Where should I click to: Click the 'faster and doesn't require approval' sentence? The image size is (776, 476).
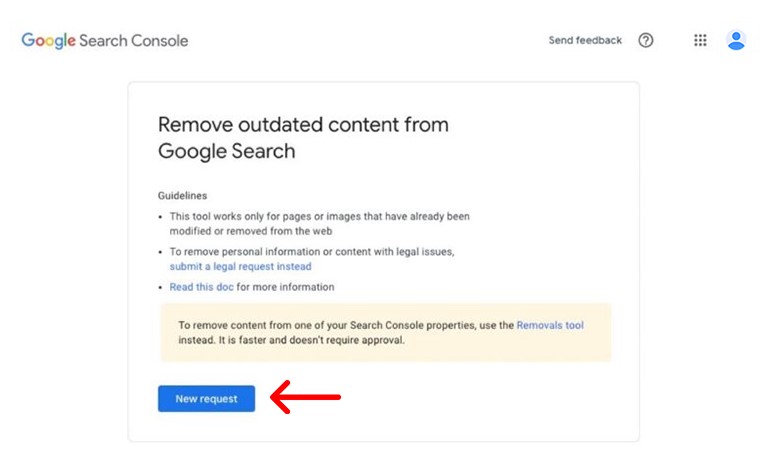click(x=311, y=340)
